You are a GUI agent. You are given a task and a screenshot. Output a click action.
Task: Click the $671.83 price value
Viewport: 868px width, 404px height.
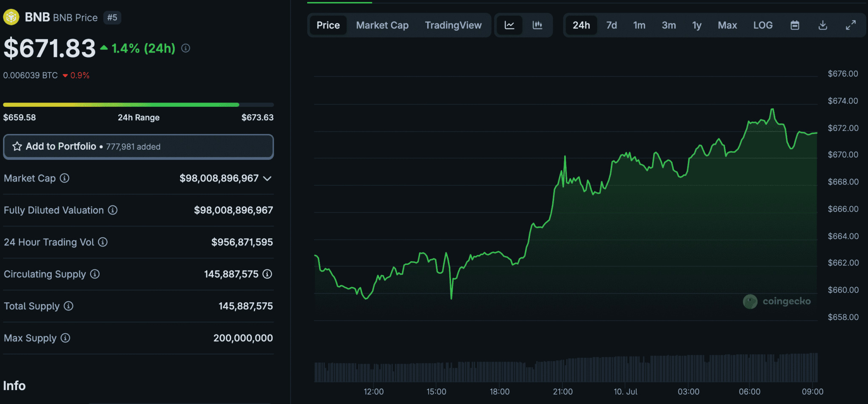click(x=50, y=48)
